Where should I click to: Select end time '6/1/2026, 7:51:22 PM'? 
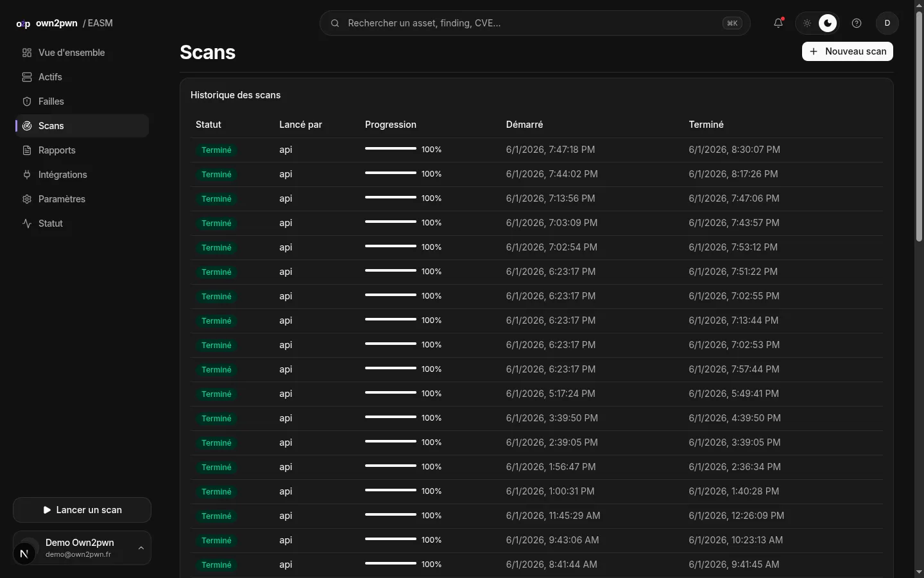pyautogui.click(x=733, y=272)
